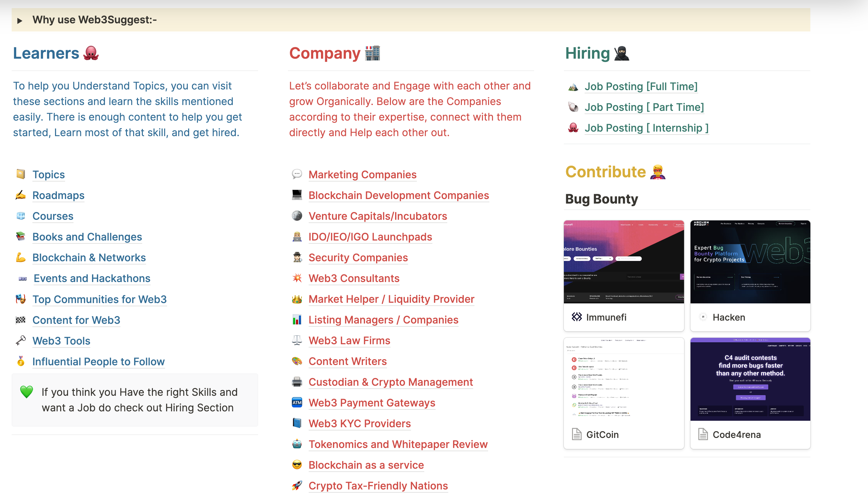Open Job Posting [ Part Time] page

644,107
